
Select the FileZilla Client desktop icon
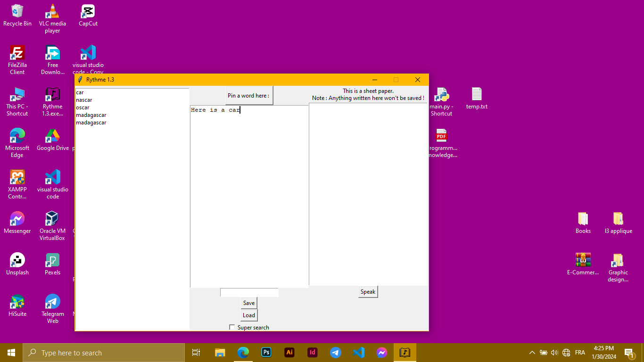click(x=17, y=60)
